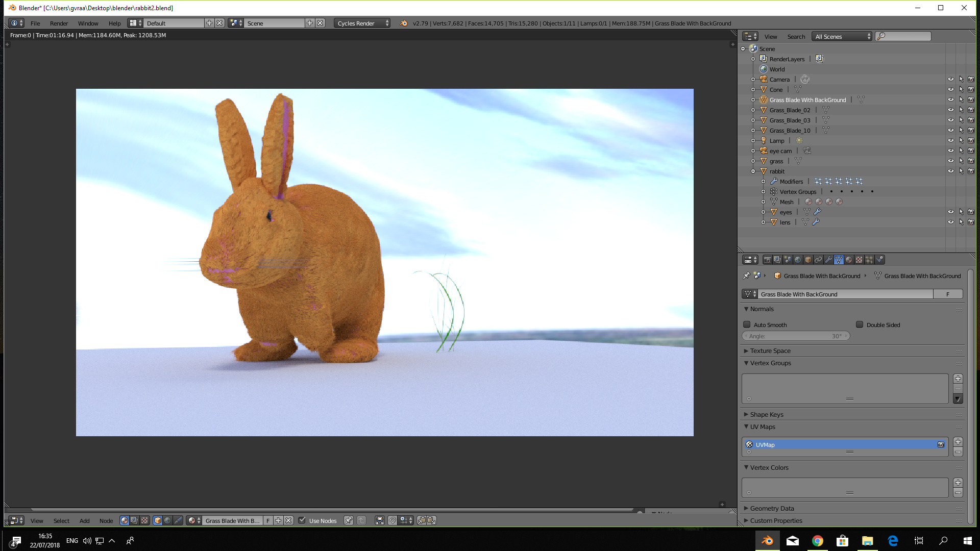Add a new UV map with plus button

tap(958, 442)
